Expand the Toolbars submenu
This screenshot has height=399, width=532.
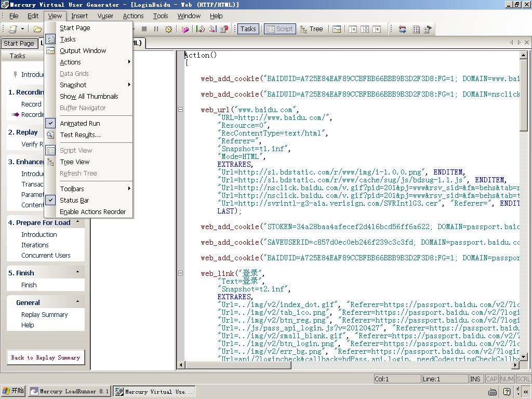(x=88, y=189)
